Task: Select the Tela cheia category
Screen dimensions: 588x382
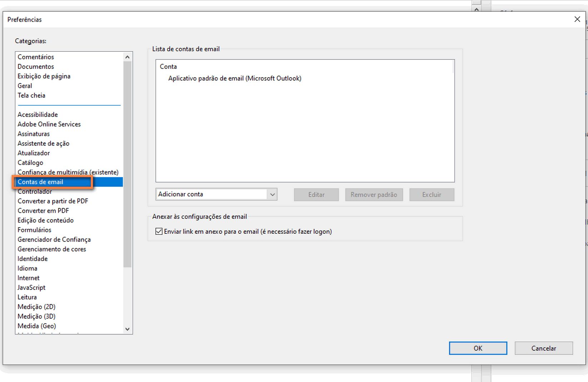Action: coord(31,95)
